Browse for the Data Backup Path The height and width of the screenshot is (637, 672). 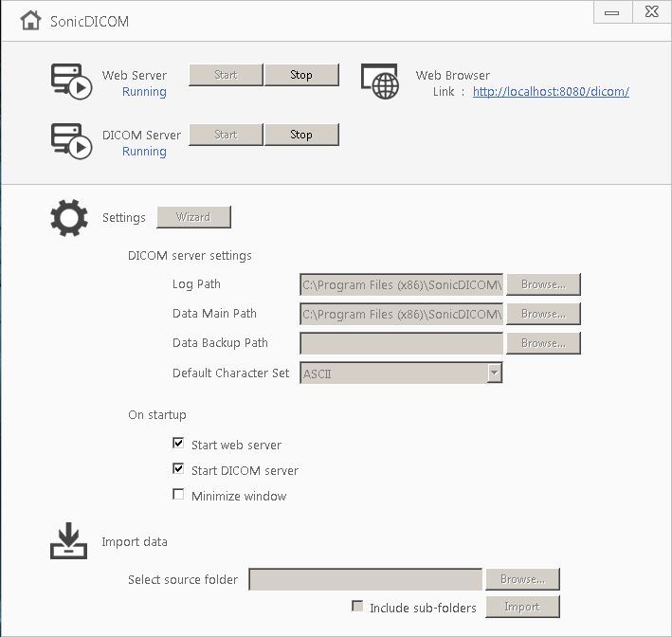(x=543, y=343)
